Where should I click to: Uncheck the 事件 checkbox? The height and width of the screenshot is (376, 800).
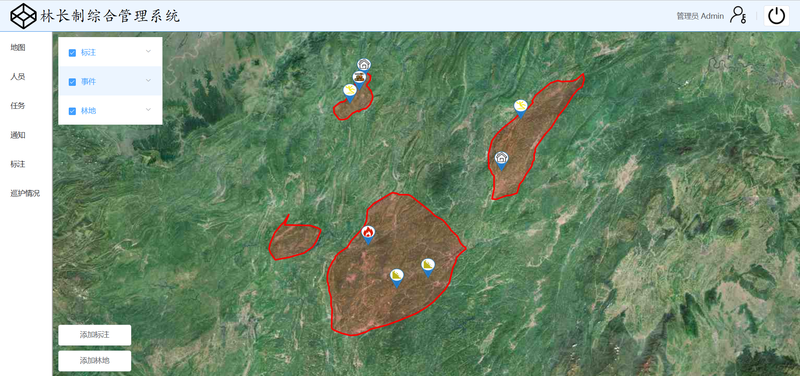tap(72, 82)
